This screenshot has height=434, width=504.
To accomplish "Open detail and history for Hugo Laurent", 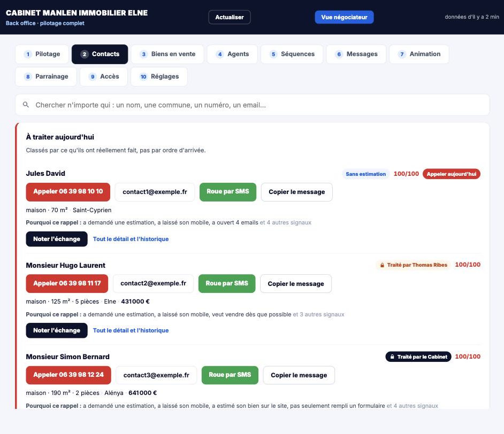I will click(x=131, y=331).
